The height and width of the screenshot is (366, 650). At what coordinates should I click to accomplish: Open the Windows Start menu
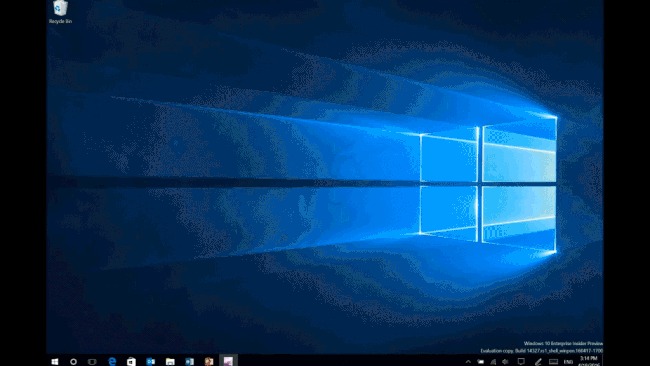[55, 361]
